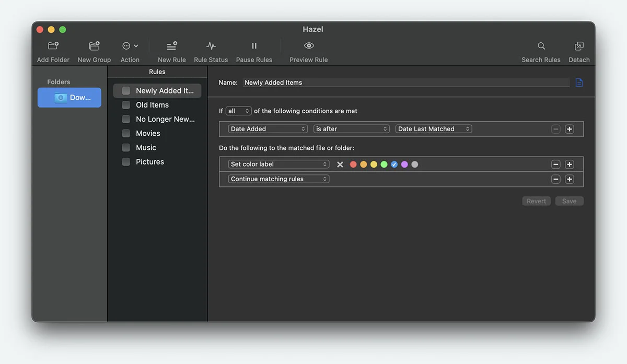Add action after Set color label
The image size is (627, 364).
pos(570,165)
